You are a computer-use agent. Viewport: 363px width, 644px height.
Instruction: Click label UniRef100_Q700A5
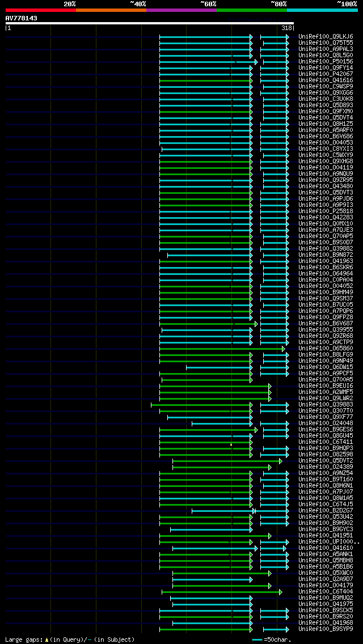[326, 379]
